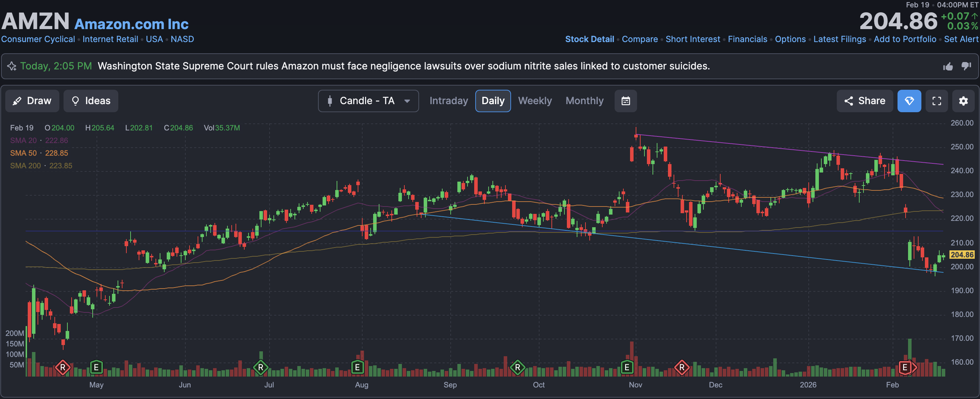Viewport: 980px width, 399px height.
Task: Select Intraday timeframe
Action: coord(448,101)
